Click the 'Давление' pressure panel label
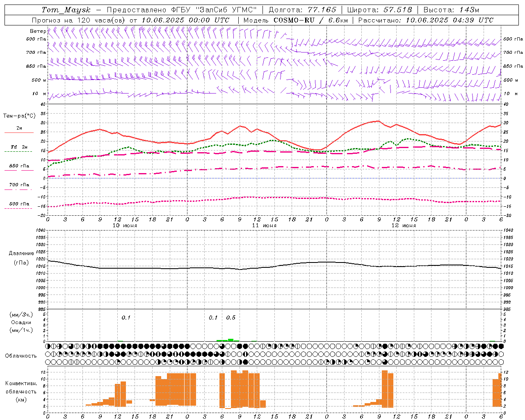525x420 pixels. (21, 253)
